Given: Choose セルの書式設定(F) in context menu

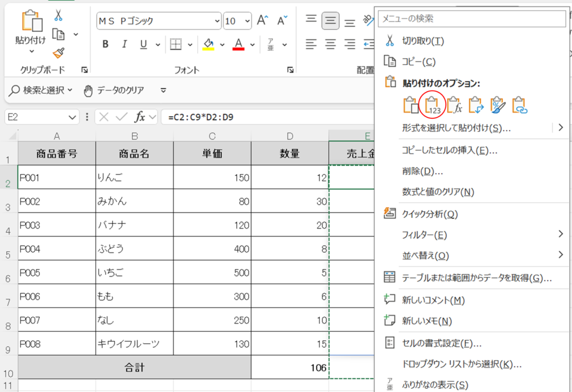Looking at the screenshot, I should (441, 343).
